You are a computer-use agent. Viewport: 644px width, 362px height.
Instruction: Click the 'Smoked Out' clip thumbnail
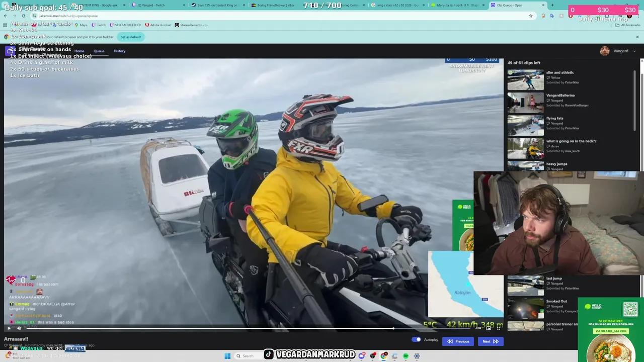[525, 309]
